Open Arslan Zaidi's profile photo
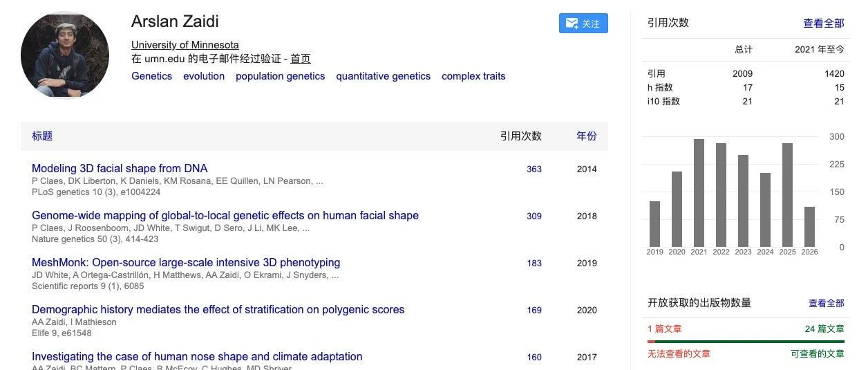 65,56
